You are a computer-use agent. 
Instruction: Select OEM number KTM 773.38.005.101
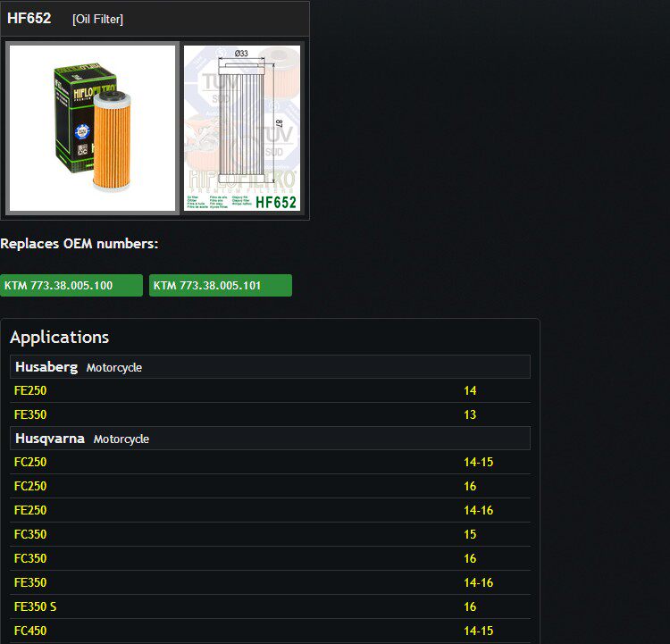point(221,286)
